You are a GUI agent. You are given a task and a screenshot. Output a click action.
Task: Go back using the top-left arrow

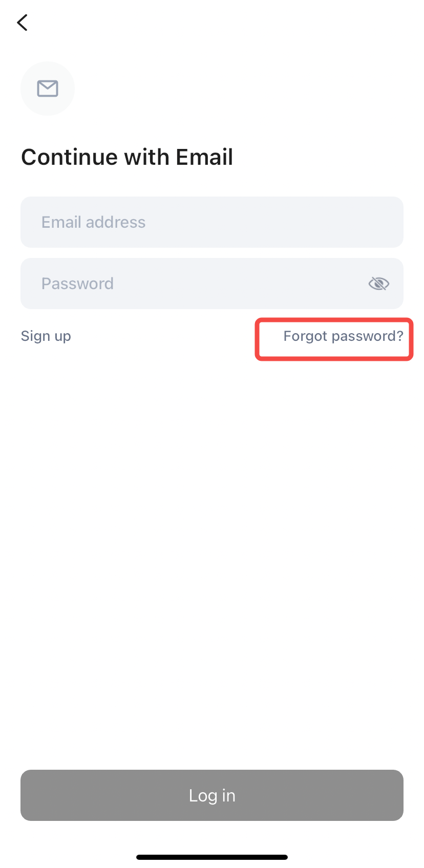pos(23,23)
